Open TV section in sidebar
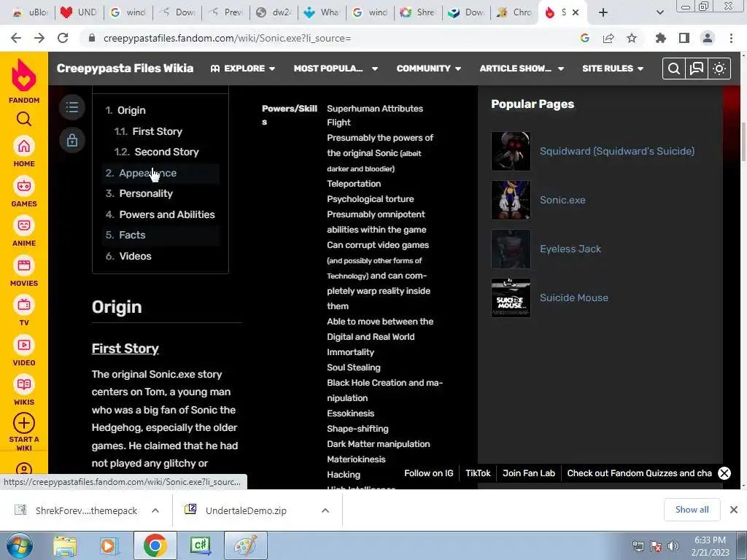This screenshot has height=560, width=747. pos(24,305)
